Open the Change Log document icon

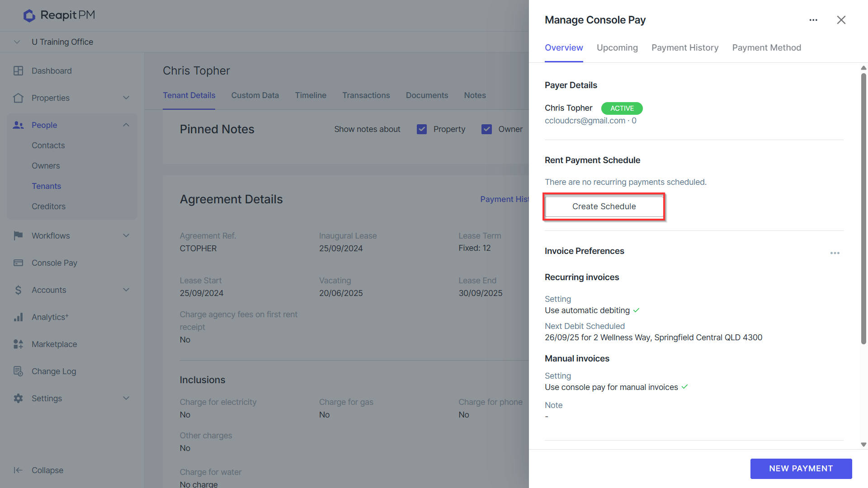pyautogui.click(x=18, y=371)
